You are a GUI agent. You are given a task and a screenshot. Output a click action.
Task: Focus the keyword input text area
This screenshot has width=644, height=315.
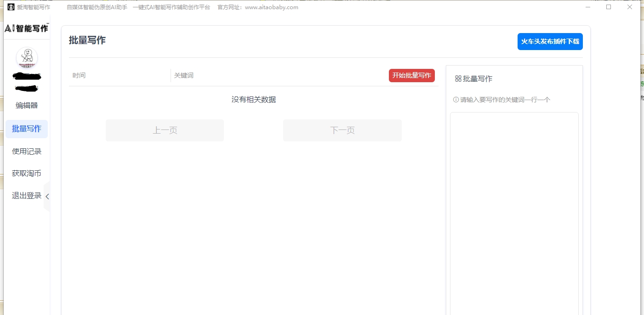click(514, 211)
